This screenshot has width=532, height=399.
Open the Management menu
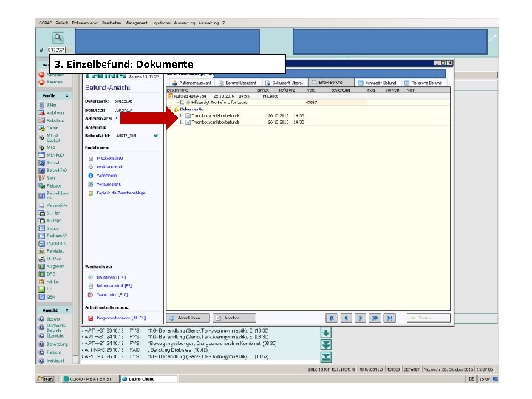[137, 23]
